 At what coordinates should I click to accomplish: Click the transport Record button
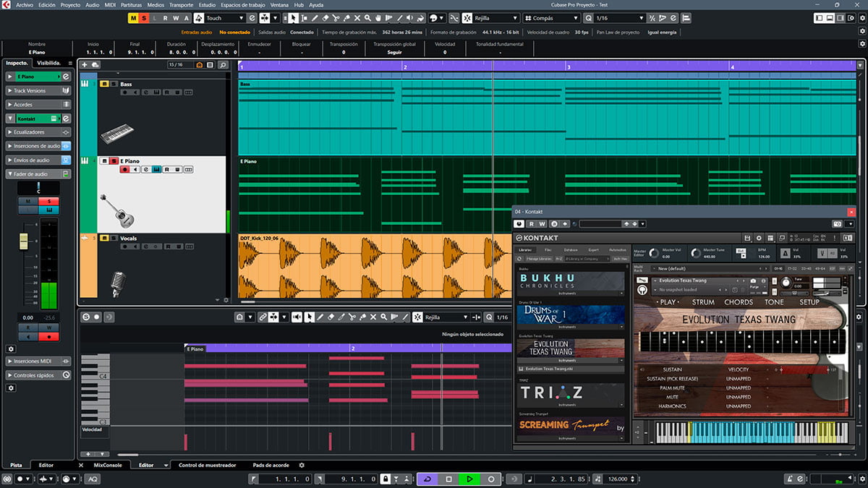(491, 479)
